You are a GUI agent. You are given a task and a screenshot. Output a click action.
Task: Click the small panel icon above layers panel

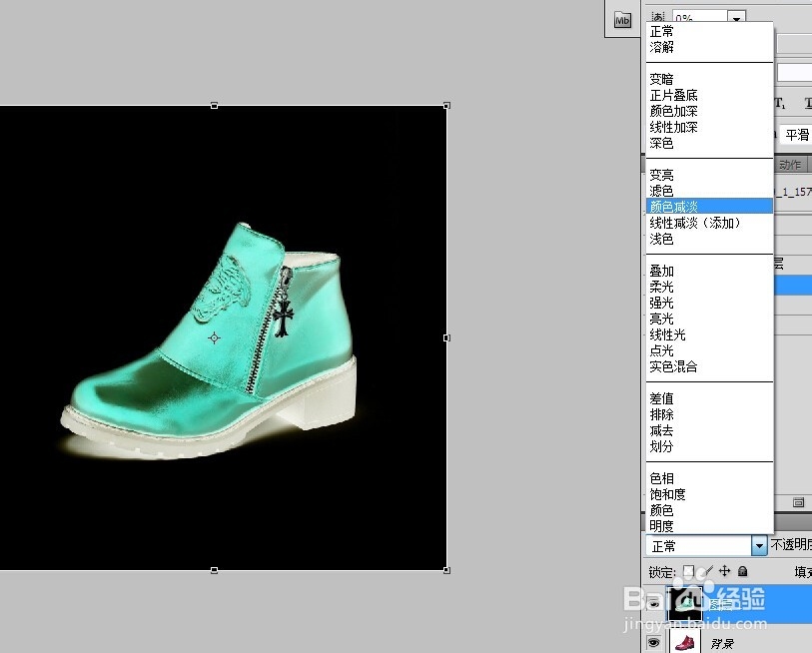pos(799,502)
